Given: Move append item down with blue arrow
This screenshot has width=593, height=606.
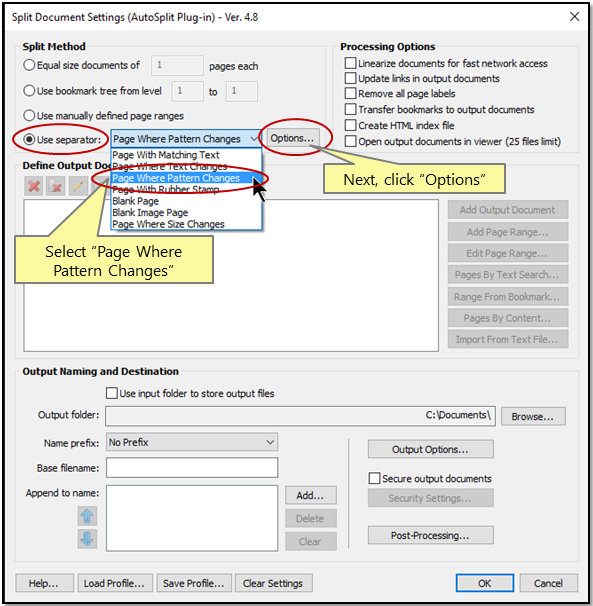Looking at the screenshot, I should point(87,539).
